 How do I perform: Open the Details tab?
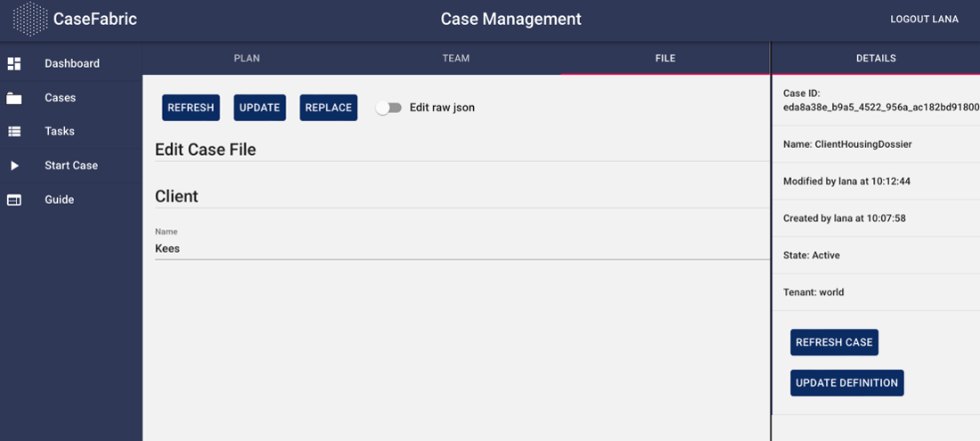click(x=876, y=58)
